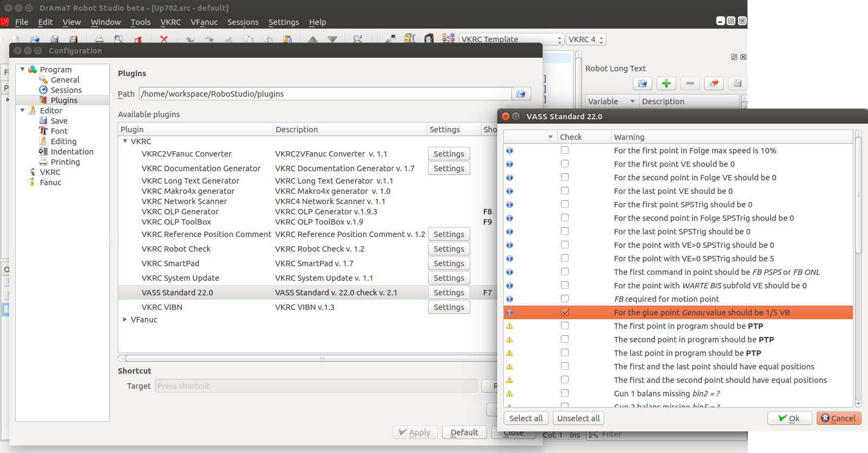Click the plugins list horizontal scrollbar

pos(310,358)
